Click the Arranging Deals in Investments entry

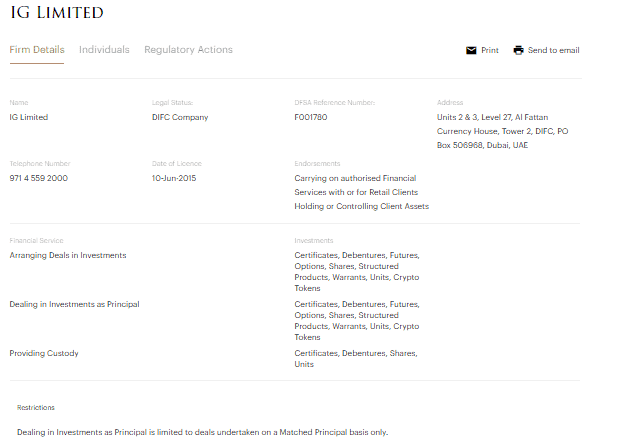(68, 255)
